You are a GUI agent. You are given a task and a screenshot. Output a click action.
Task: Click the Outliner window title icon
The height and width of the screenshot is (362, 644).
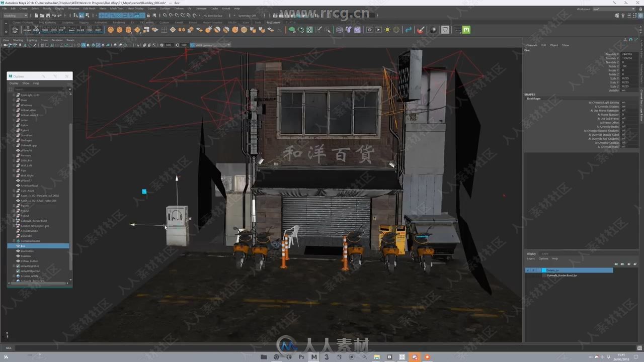(11, 76)
